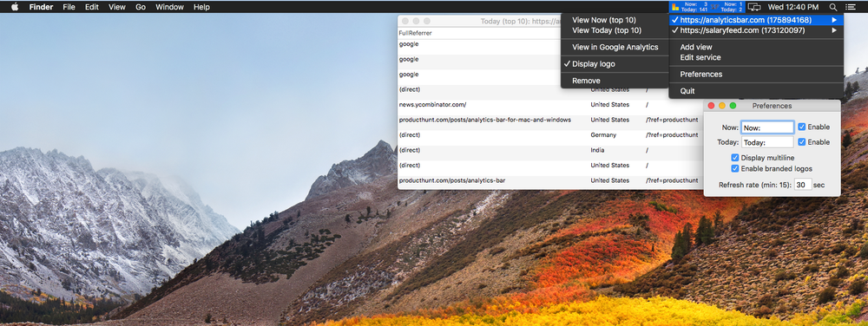Click the Now label text field
868x326 pixels.
pyautogui.click(x=767, y=127)
